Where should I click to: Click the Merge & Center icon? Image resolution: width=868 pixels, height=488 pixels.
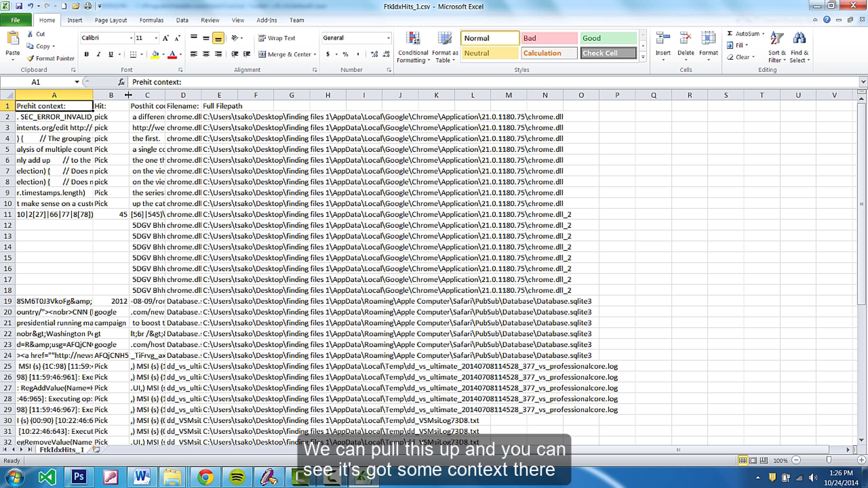point(262,54)
